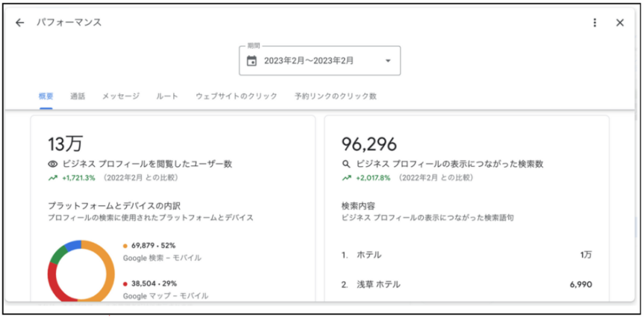644x317 pixels.
Task: Click the green trend arrow near +1,721.3%
Action: click(x=53, y=178)
